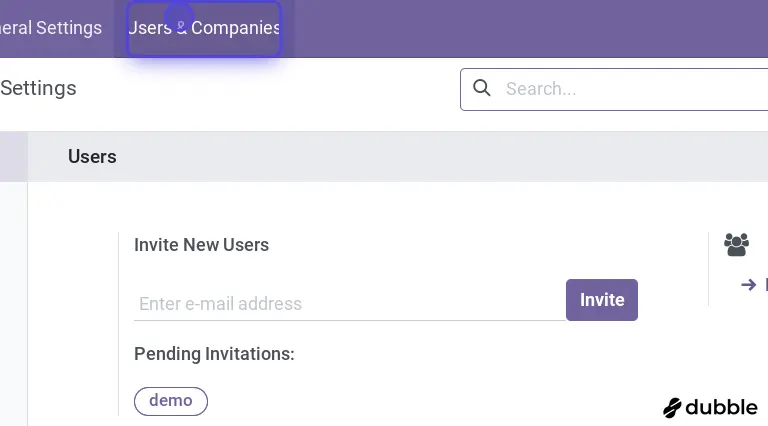Select the demo pending invitation tag
This screenshot has width=768, height=426.
171,401
